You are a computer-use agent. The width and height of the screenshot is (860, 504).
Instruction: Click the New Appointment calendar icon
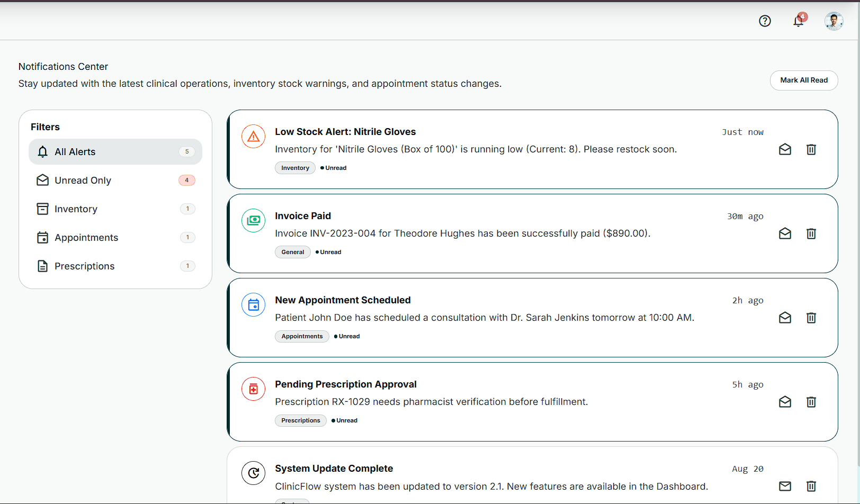pos(254,305)
